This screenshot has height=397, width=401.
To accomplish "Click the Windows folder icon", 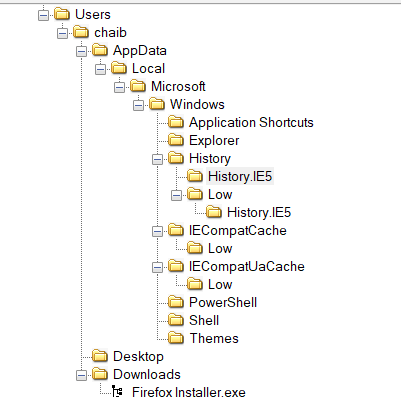I will (157, 104).
